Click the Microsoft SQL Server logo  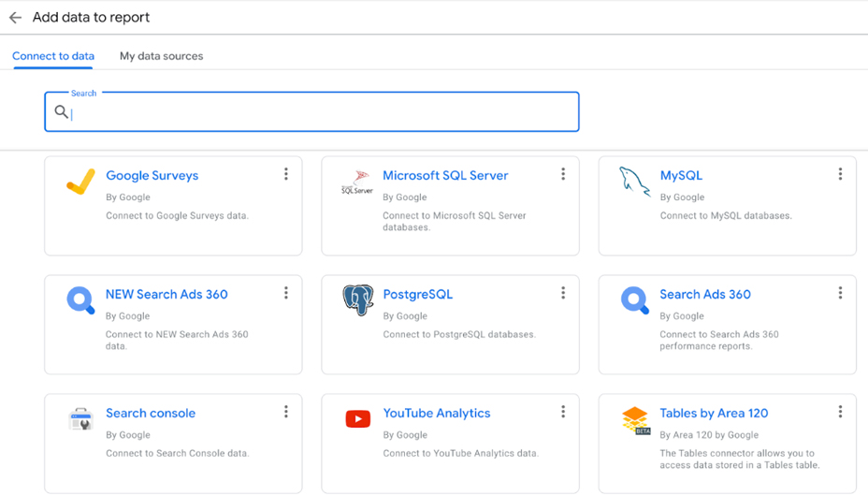click(x=357, y=182)
